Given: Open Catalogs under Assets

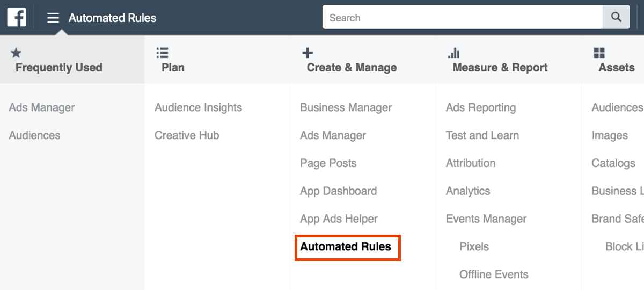Looking at the screenshot, I should (613, 163).
